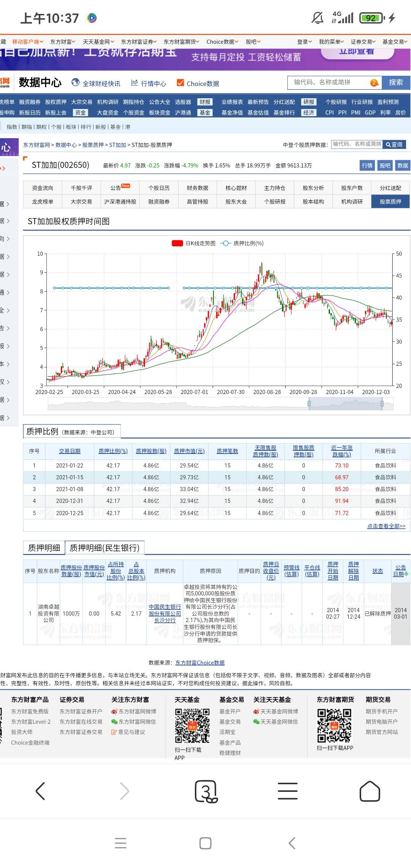This screenshot has height=868, width=411.
Task: Click the left handle of chart range slider
Action: click(309, 404)
